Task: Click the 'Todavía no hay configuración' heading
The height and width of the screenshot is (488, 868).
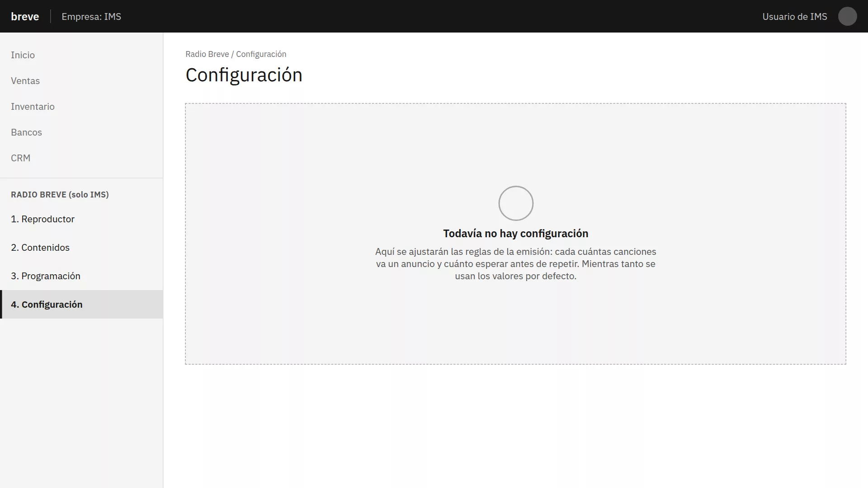Action: [515, 234]
